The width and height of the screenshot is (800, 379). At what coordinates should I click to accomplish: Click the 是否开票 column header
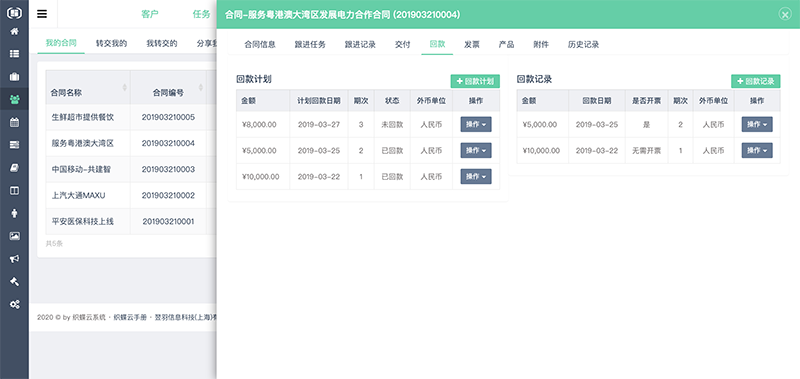click(x=646, y=100)
